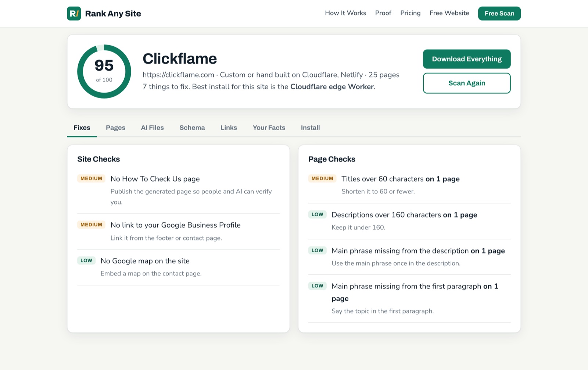Go to the Proof page link
588x370 pixels.
pyautogui.click(x=383, y=13)
